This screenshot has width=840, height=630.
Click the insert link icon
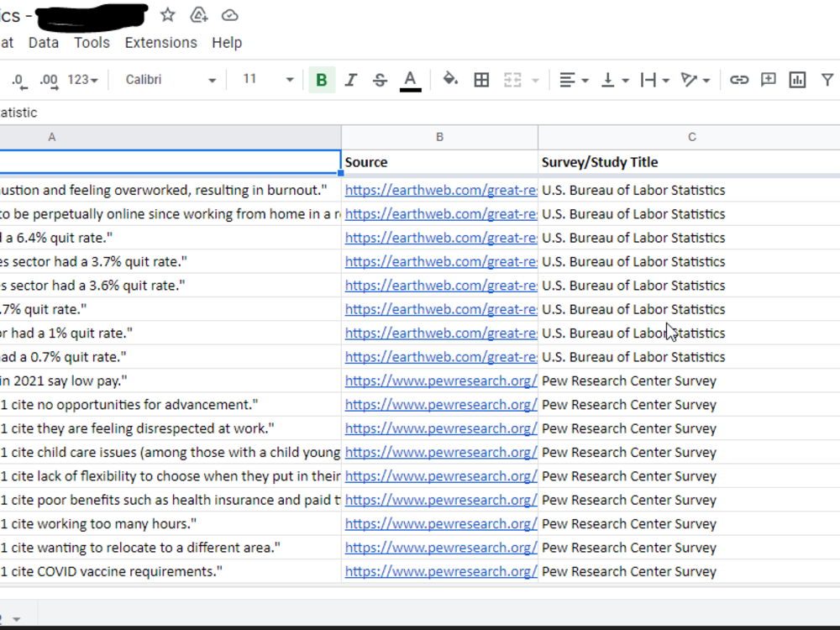coord(738,80)
